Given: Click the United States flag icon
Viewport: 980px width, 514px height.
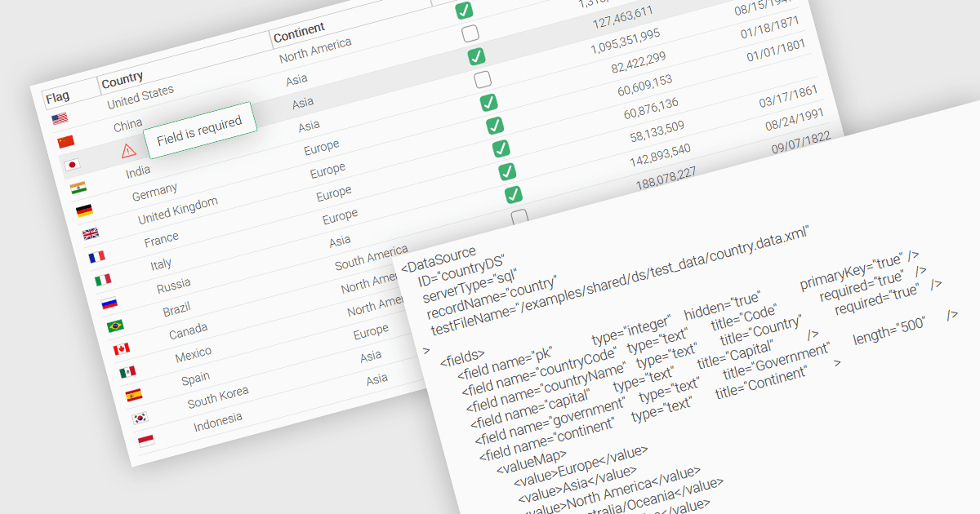Looking at the screenshot, I should (60, 119).
